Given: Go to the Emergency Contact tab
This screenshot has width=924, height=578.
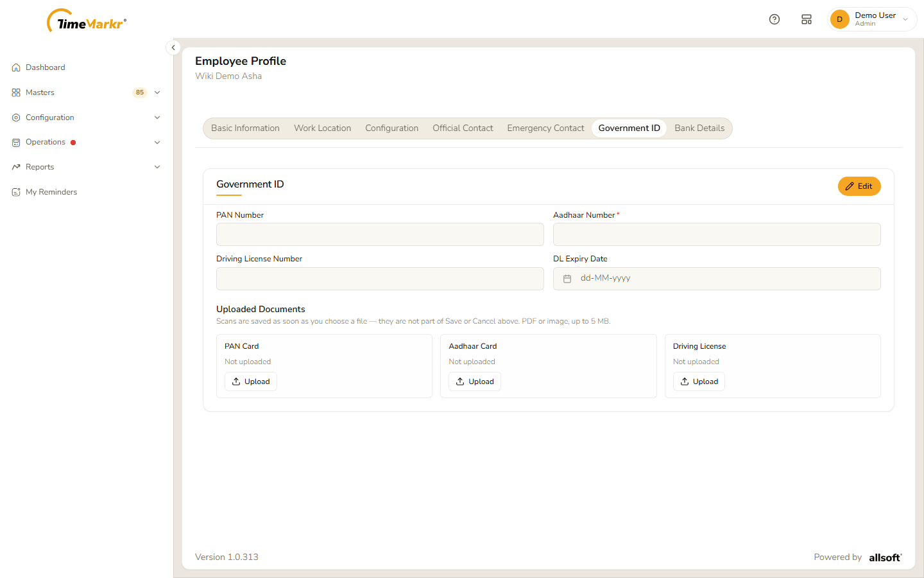Looking at the screenshot, I should [545, 128].
